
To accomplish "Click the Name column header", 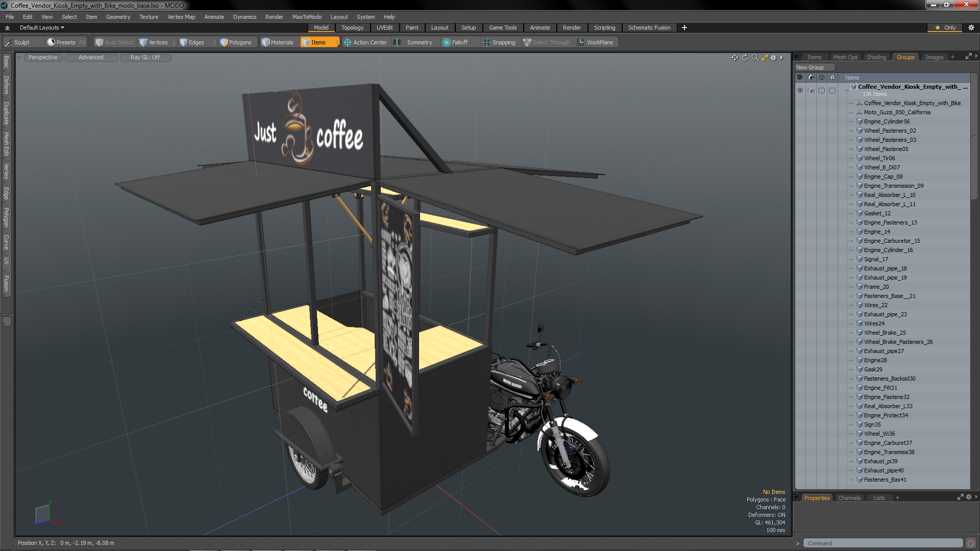I will point(851,78).
